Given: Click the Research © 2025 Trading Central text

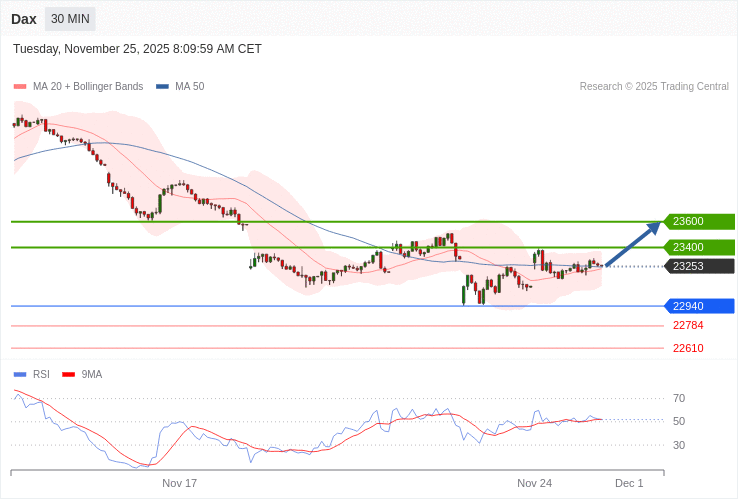Looking at the screenshot, I should tap(654, 87).
